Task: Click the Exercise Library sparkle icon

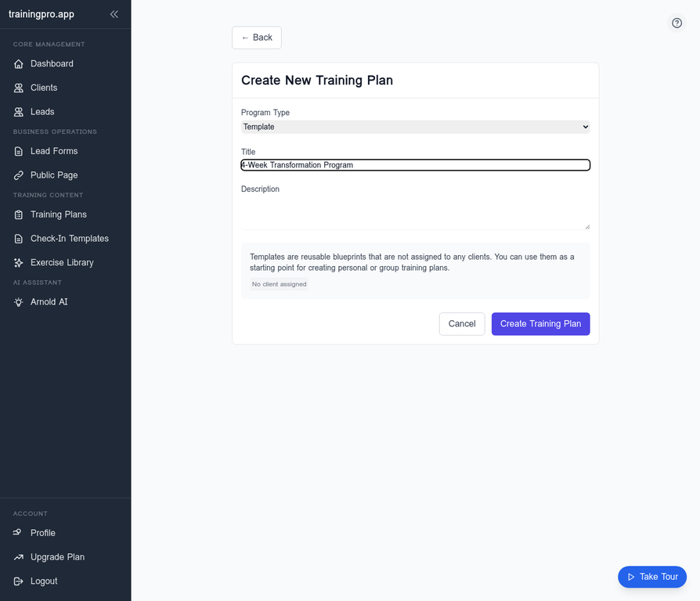Action: (19, 263)
